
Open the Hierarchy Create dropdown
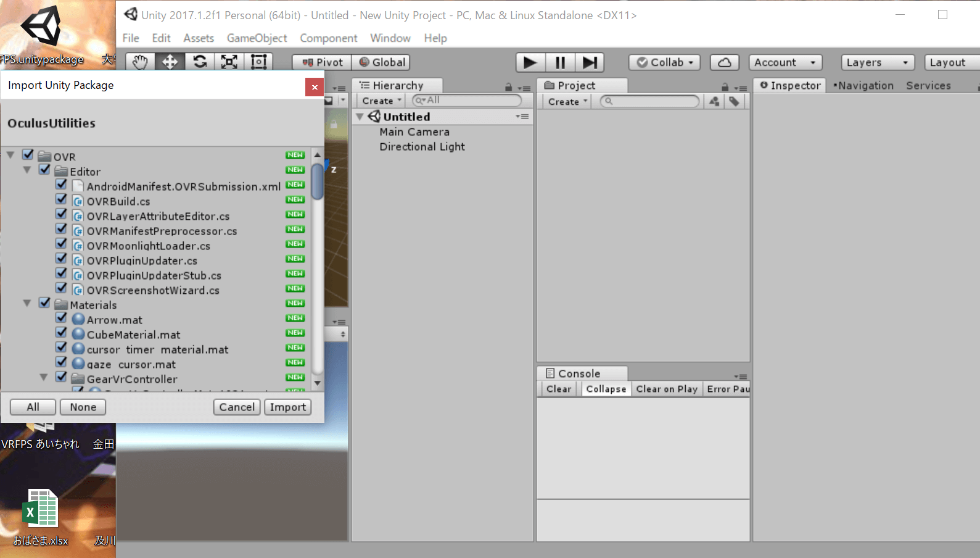(382, 101)
